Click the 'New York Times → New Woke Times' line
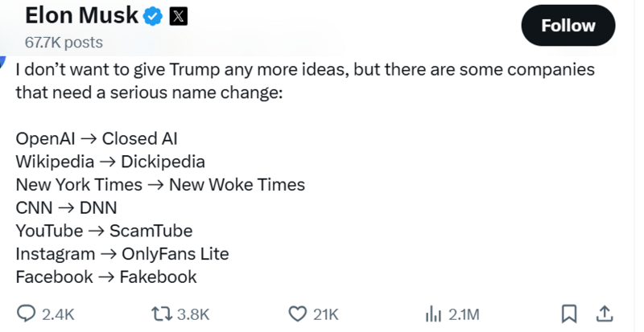Viewport: 644px width, 332px height. point(159,185)
